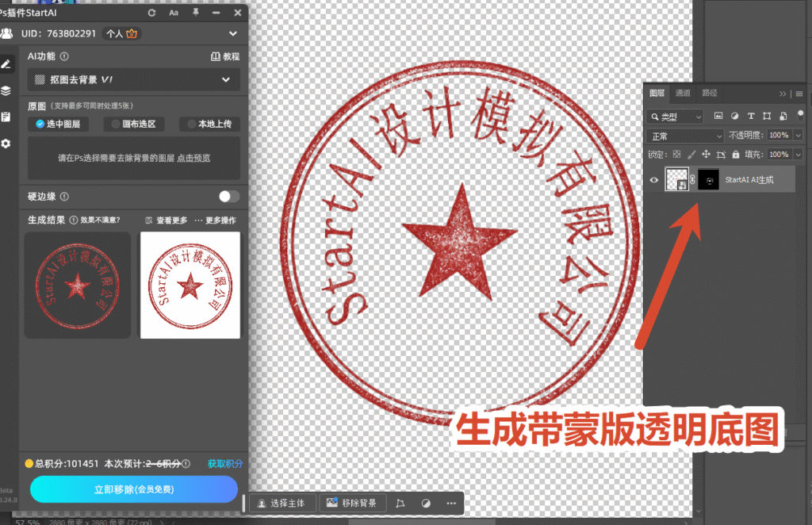Lock transparent pixels on layer

677,155
